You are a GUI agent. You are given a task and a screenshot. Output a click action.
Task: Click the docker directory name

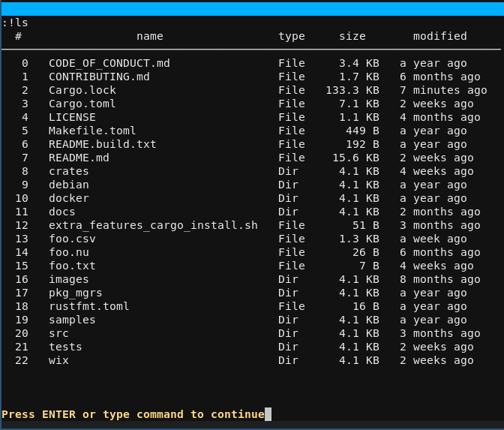pos(69,198)
